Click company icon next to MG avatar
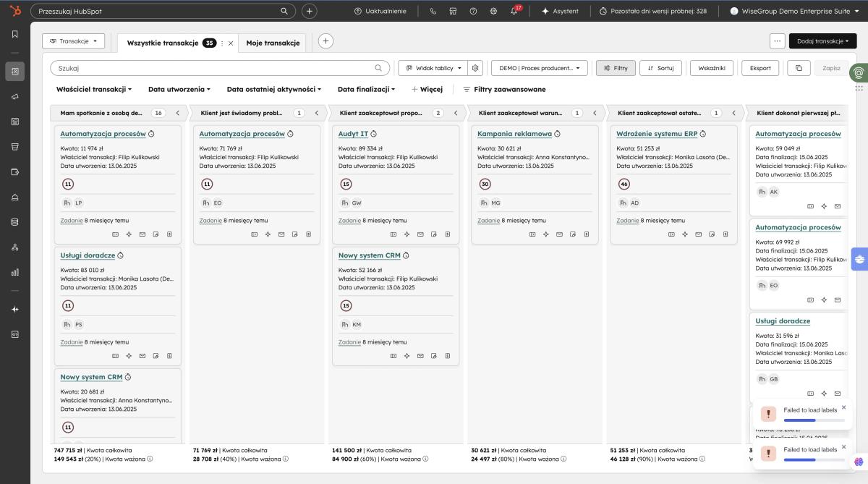 (485, 203)
